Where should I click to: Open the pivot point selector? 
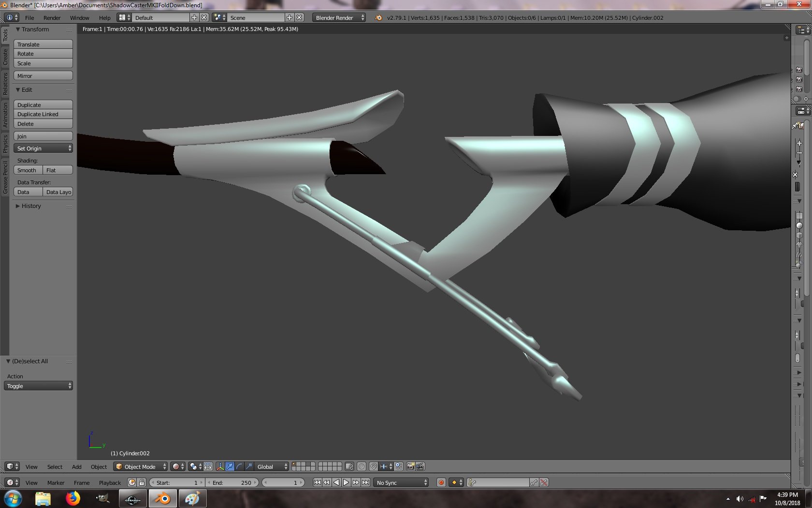pyautogui.click(x=196, y=466)
